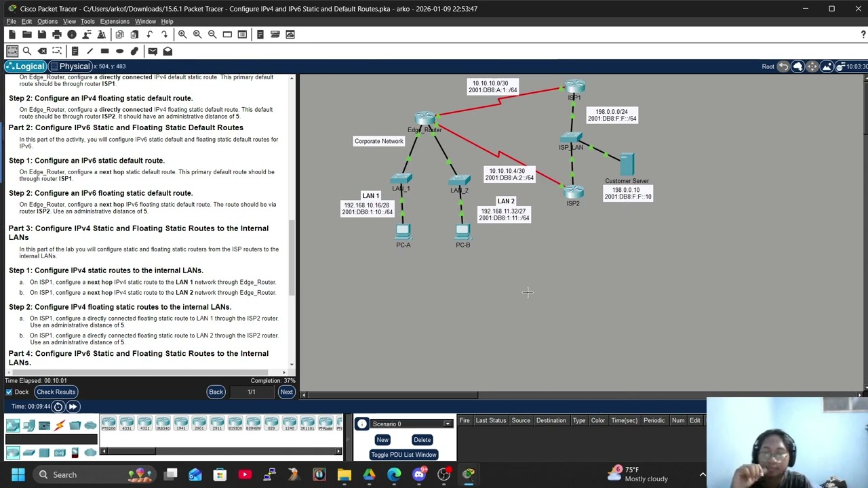This screenshot has height=488, width=868.
Task: Click the Windows Start button
Action: 18,474
